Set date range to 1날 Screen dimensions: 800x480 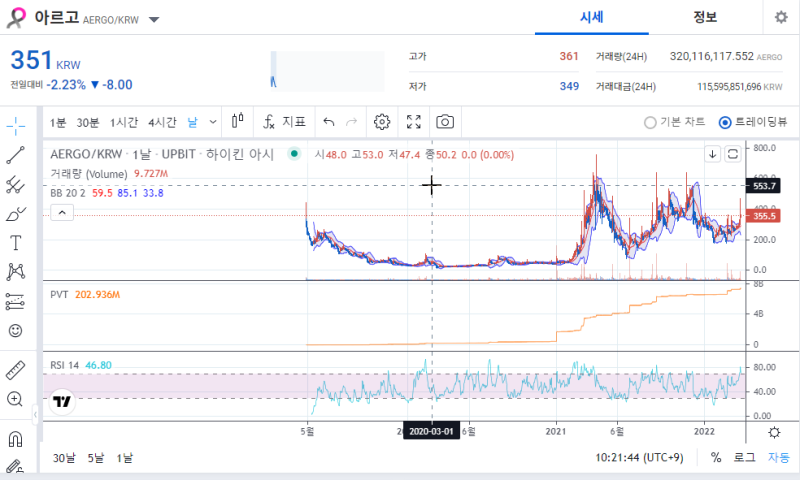pyautogui.click(x=124, y=458)
